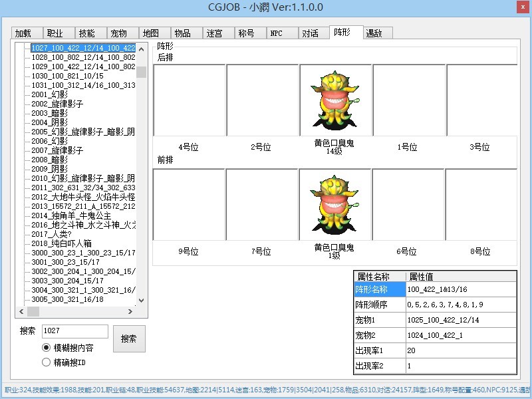Screen dimensions: 532x399
Task: Select the empty slot labeled 4号位
Action: 189,100
